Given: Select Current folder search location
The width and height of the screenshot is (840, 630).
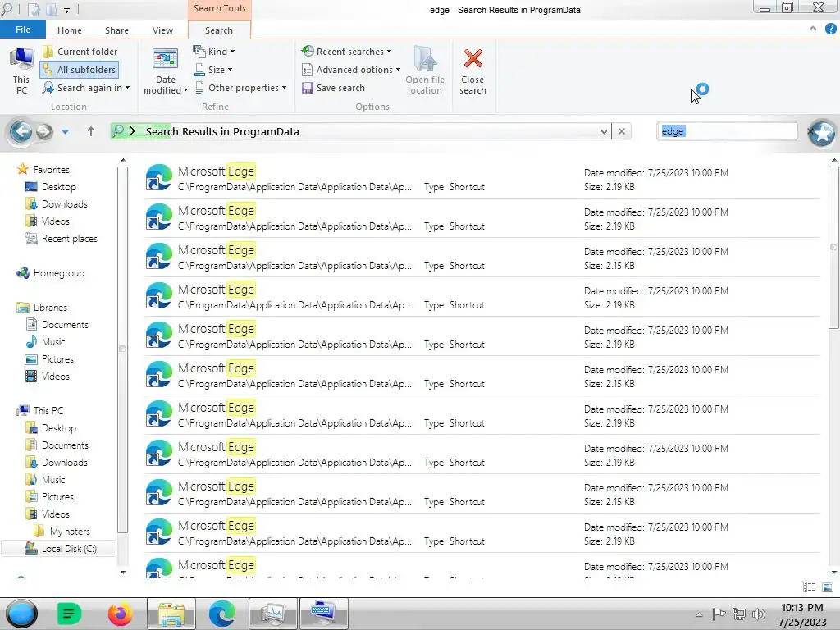Looking at the screenshot, I should click(80, 52).
